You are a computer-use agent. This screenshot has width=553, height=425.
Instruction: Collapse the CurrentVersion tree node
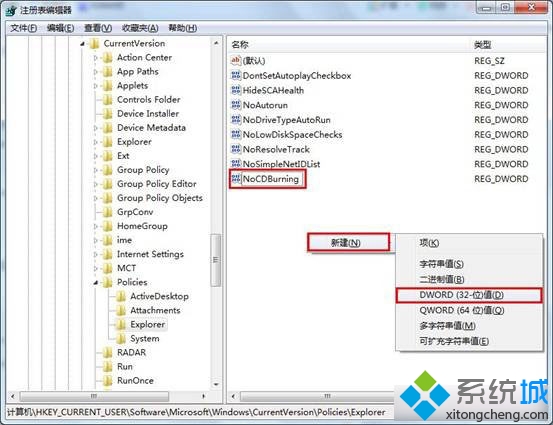(82, 44)
